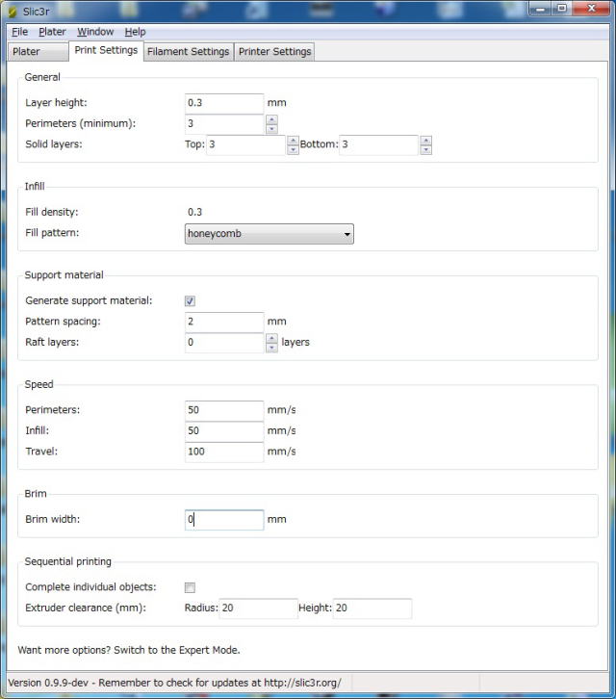Enable Complete individual objects checkbox
Screen dimensions: 616x699
click(190, 587)
